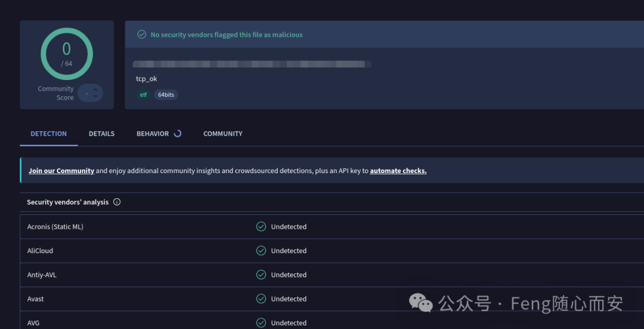Click the Undetected result for Avast
Viewport: 644px width, 329px height.
pyautogui.click(x=289, y=299)
